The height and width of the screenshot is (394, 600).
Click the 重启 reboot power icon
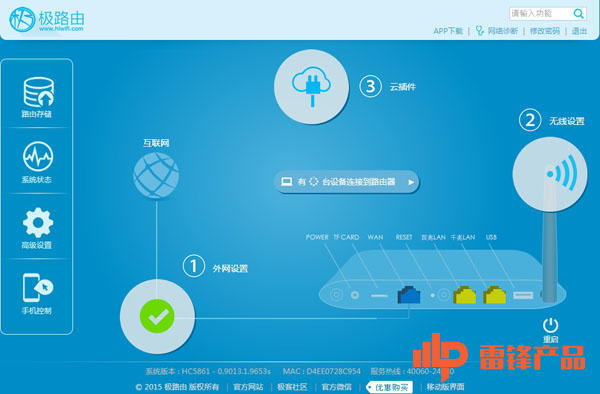coord(550,326)
